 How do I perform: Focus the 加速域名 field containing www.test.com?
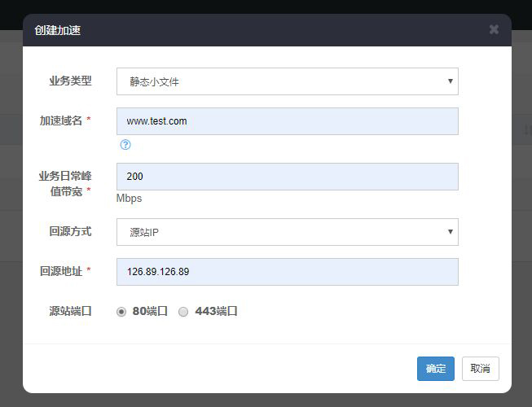click(287, 121)
